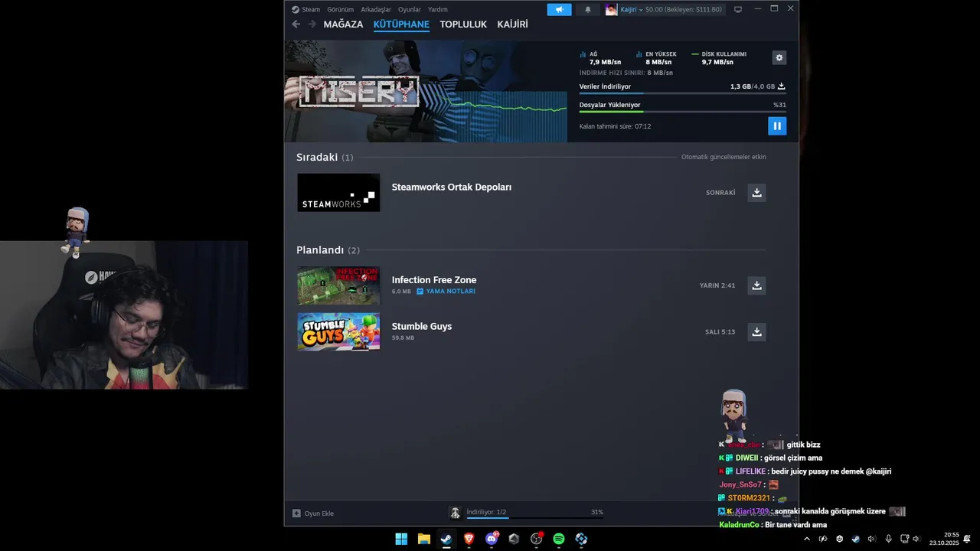980x551 pixels.
Task: Open OBS Studio from the taskbar
Action: [536, 539]
